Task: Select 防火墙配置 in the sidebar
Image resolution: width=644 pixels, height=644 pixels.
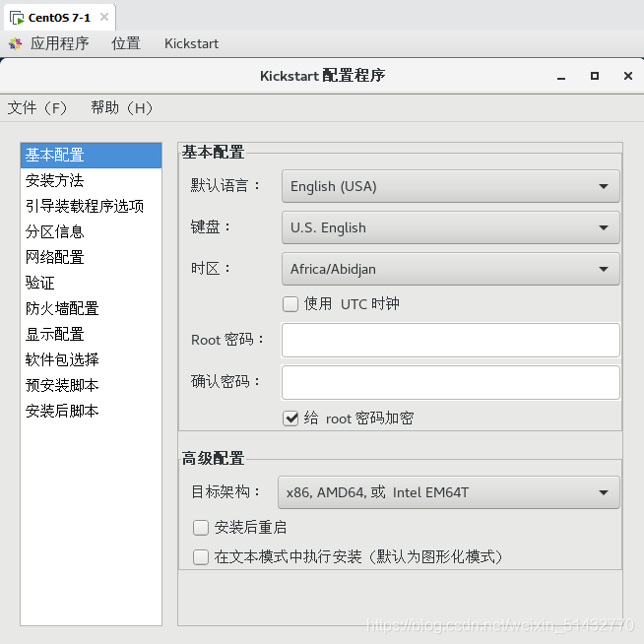Action: tap(92, 309)
